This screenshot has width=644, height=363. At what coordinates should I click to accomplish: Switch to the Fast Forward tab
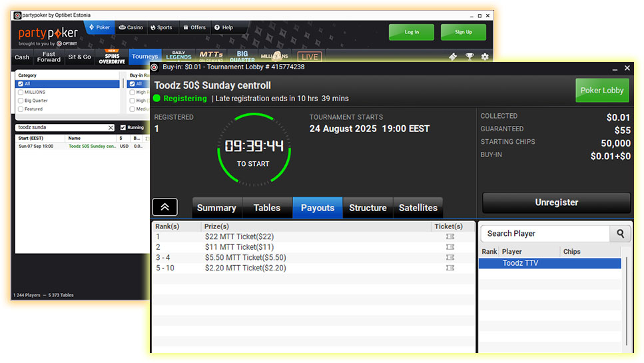tap(49, 57)
